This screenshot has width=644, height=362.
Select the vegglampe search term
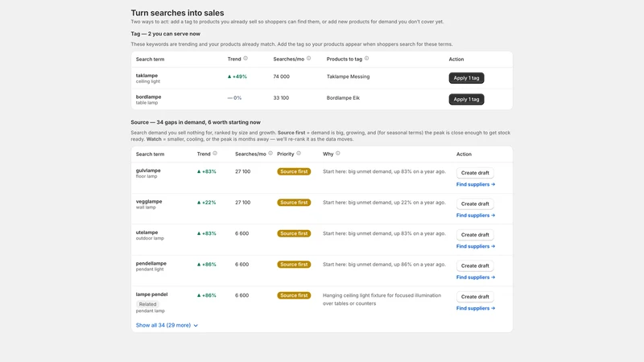(149, 202)
